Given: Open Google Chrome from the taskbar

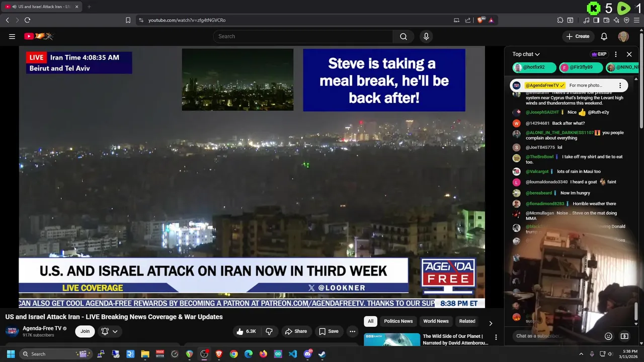Looking at the screenshot, I should (x=233, y=354).
